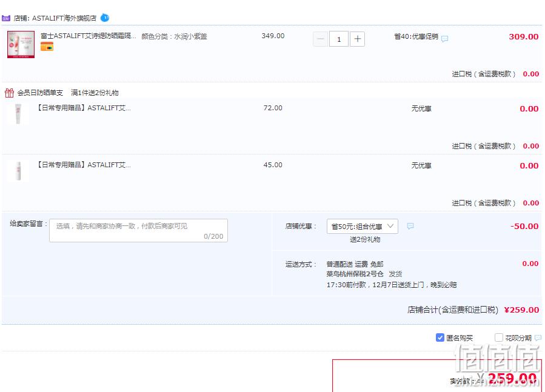Open the gift item title priced 72.00
Viewport: 545px width, 392px height.
click(84, 108)
